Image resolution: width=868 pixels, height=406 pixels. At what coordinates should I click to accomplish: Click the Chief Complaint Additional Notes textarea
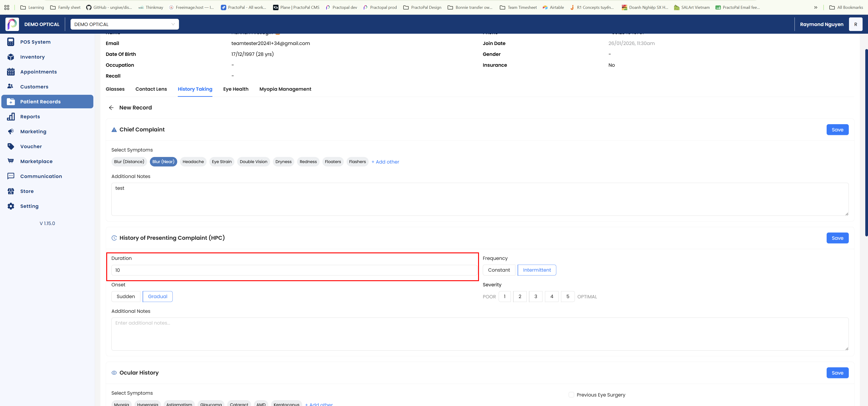click(480, 199)
